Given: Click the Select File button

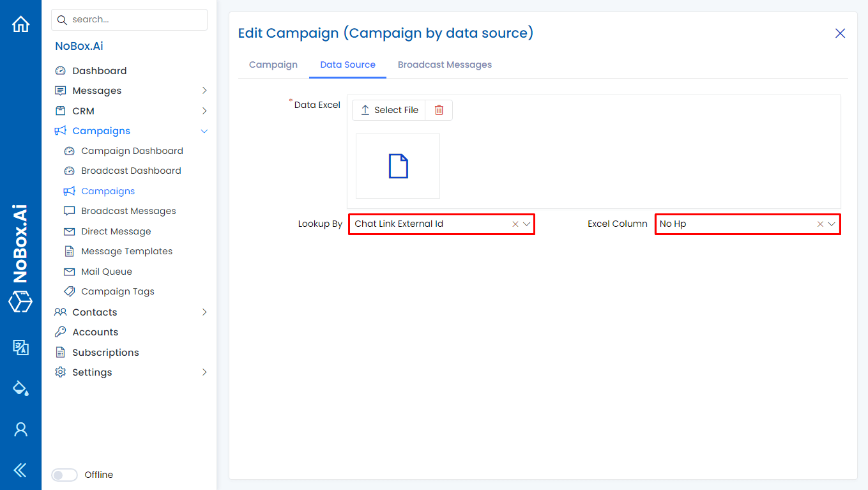Looking at the screenshot, I should pyautogui.click(x=388, y=110).
